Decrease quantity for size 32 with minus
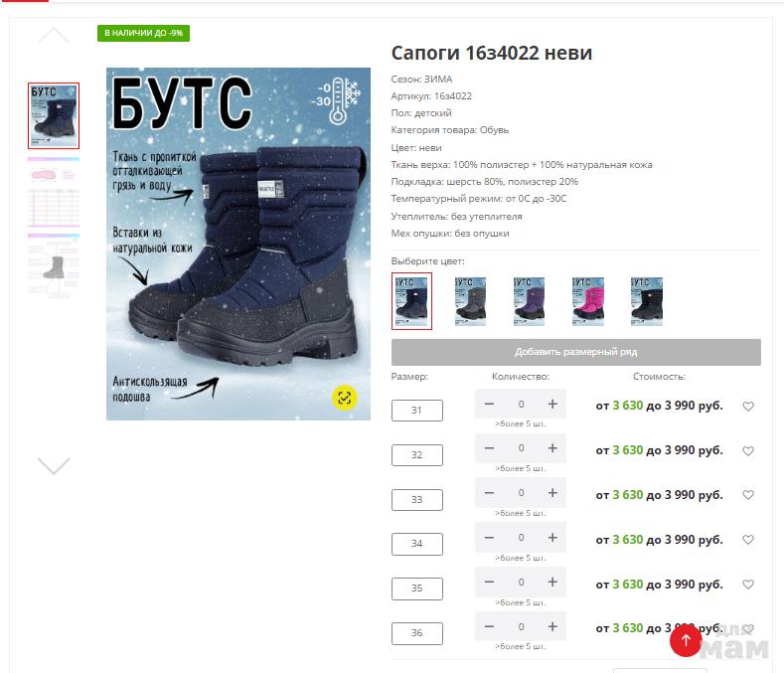Image resolution: width=784 pixels, height=673 pixels. (x=490, y=448)
